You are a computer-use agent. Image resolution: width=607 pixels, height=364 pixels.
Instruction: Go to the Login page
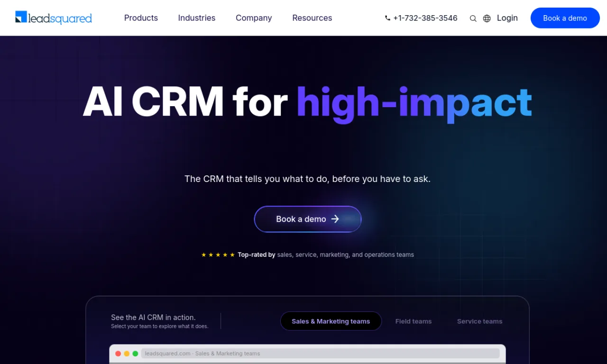click(x=507, y=18)
